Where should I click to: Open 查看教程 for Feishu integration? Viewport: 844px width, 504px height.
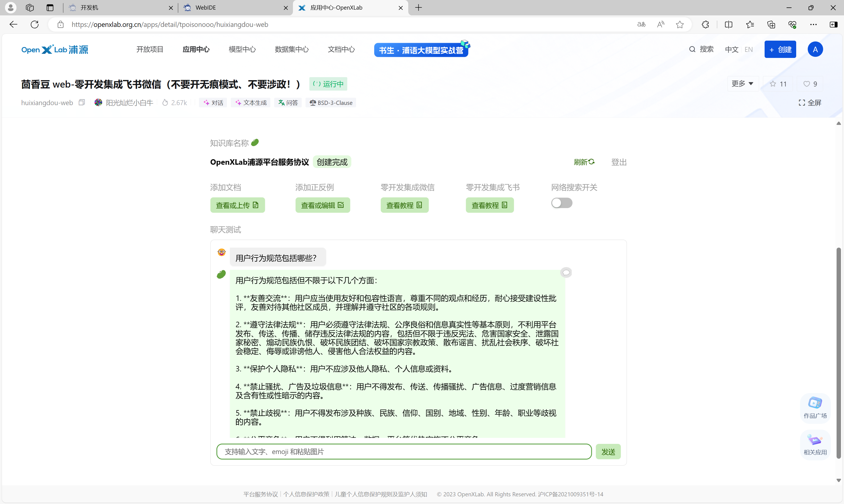[x=490, y=205]
